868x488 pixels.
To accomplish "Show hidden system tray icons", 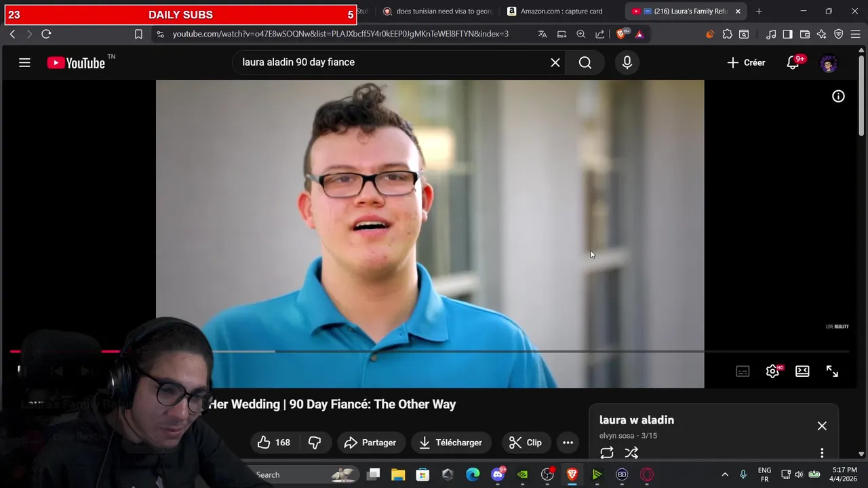I will pyautogui.click(x=725, y=474).
